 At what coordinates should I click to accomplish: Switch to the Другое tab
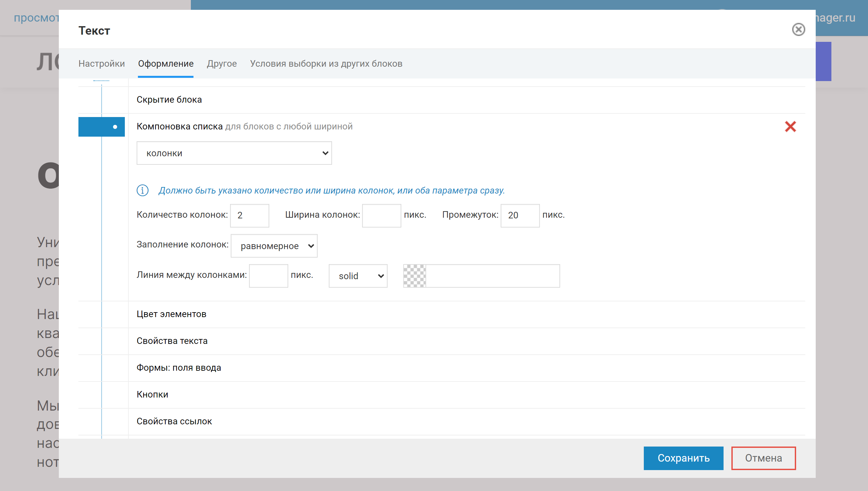point(222,63)
